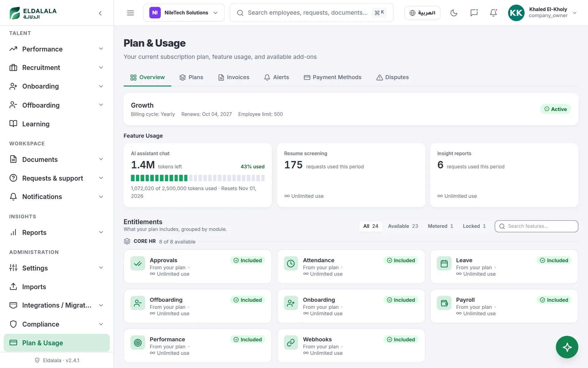Filter entitlements by All 24
This screenshot has height=368, width=588.
pos(371,226)
